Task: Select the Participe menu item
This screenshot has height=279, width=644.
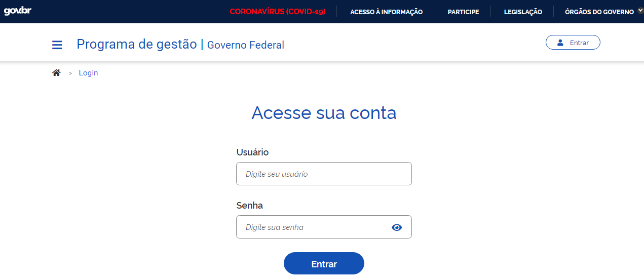Action: (463, 12)
